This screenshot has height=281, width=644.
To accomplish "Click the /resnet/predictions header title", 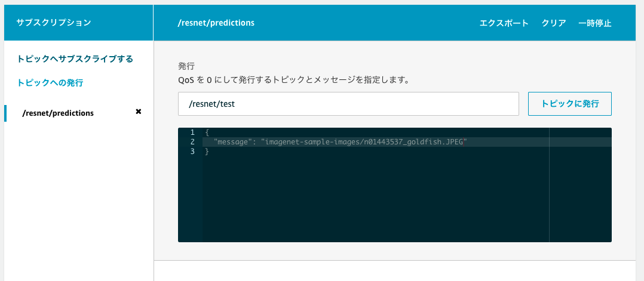I will [216, 23].
